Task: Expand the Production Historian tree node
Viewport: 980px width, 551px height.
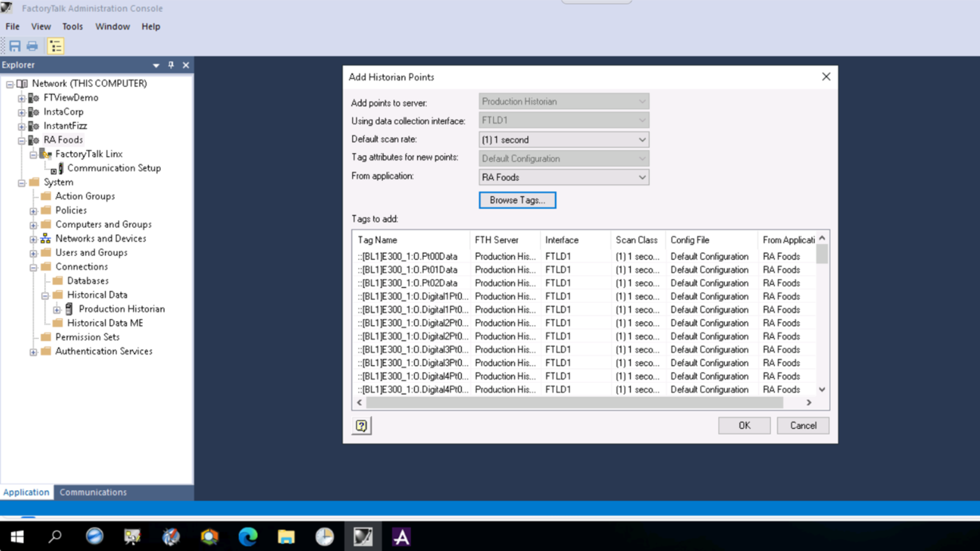Action: click(x=57, y=310)
